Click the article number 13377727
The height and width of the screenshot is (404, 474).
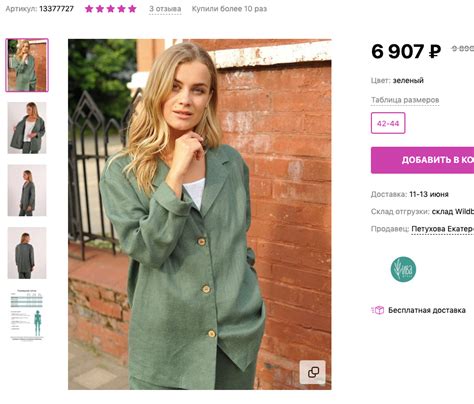pyautogui.click(x=56, y=9)
